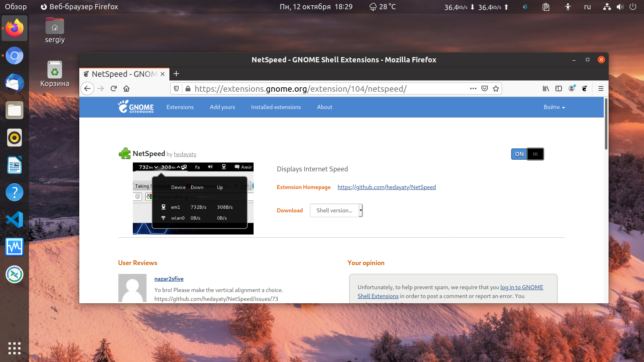Open the Firefox account icon
Screen dimensions: 644x362
click(572, 88)
